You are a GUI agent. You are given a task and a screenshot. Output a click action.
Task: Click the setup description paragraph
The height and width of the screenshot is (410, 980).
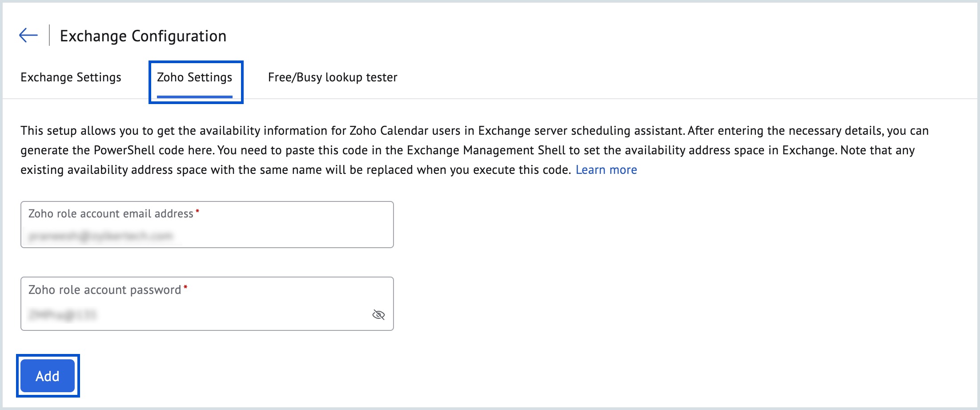pyautogui.click(x=445, y=150)
